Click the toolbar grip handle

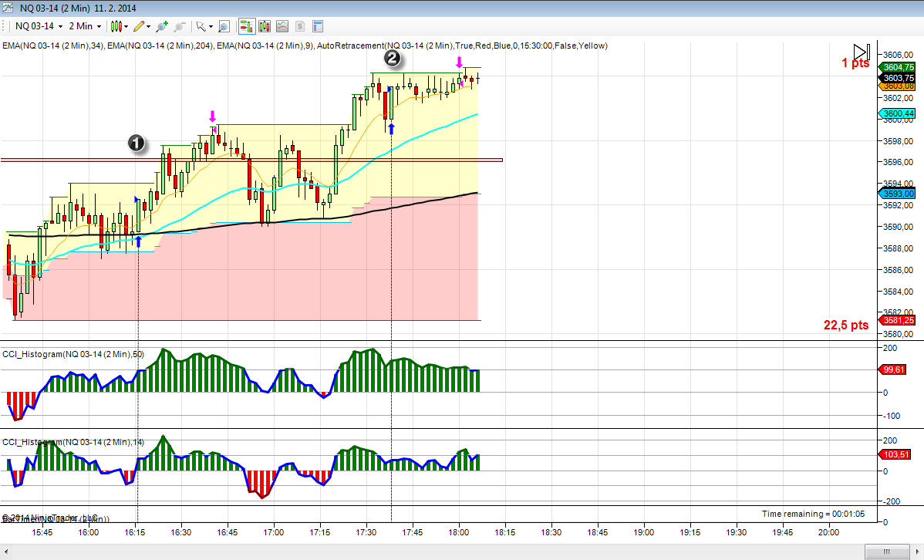[4, 26]
